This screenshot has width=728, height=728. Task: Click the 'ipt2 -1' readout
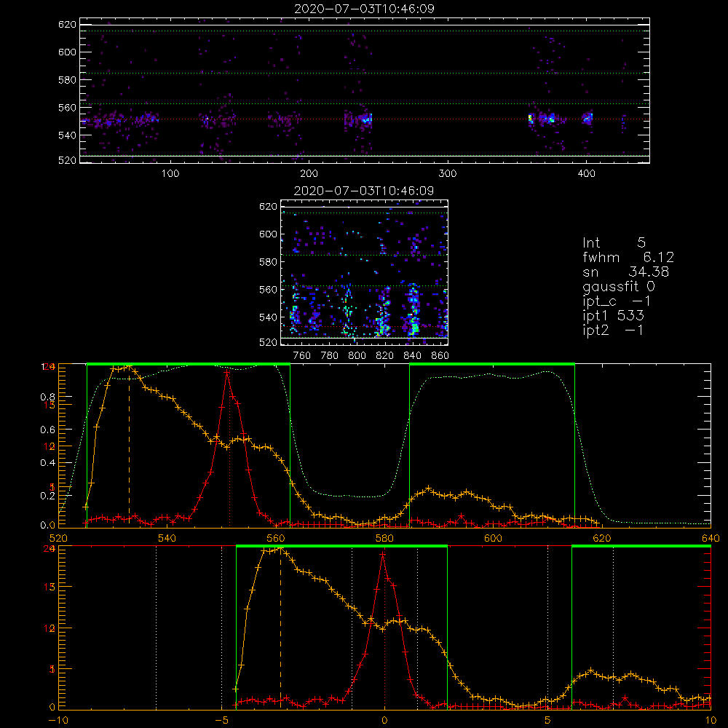point(613,330)
